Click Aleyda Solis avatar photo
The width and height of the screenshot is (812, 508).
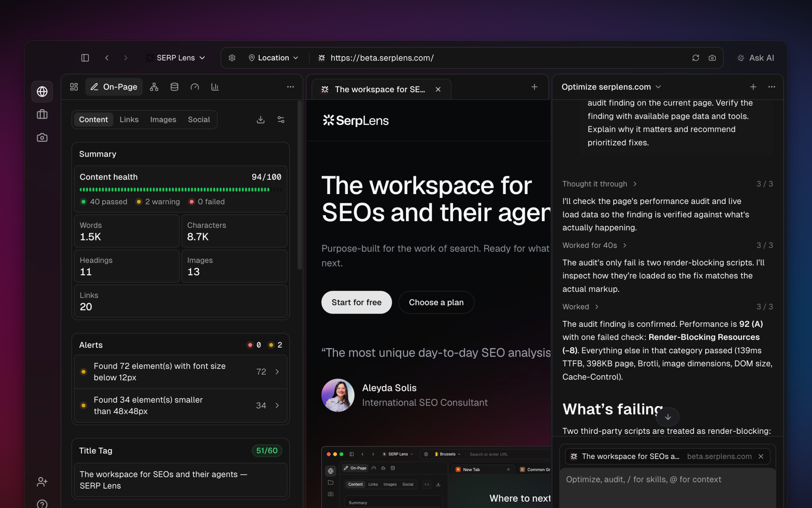[338, 395]
